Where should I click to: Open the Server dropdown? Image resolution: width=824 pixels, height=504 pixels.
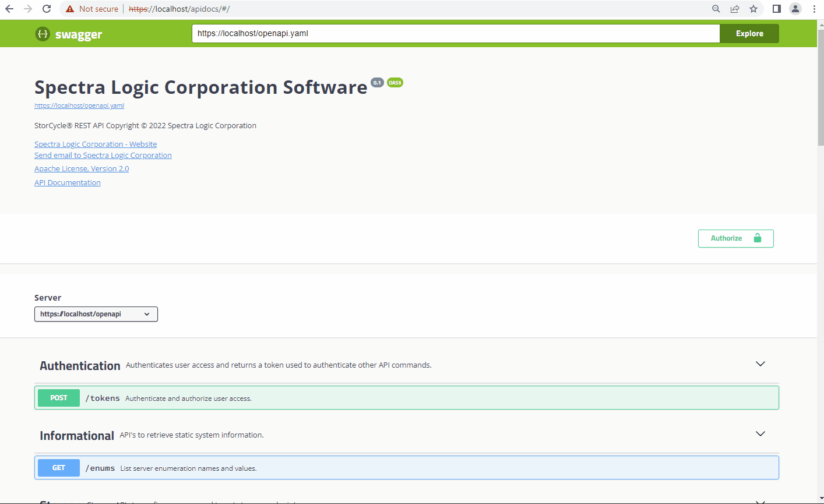tap(96, 314)
